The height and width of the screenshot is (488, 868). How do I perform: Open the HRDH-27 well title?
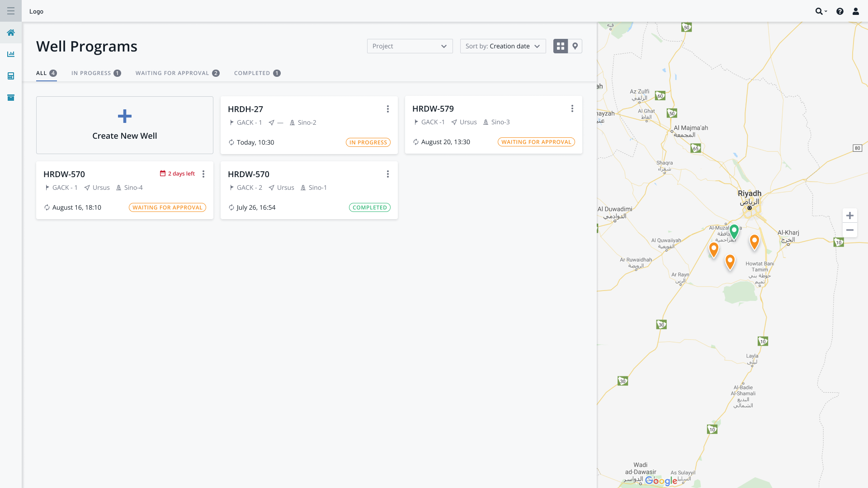tap(245, 109)
